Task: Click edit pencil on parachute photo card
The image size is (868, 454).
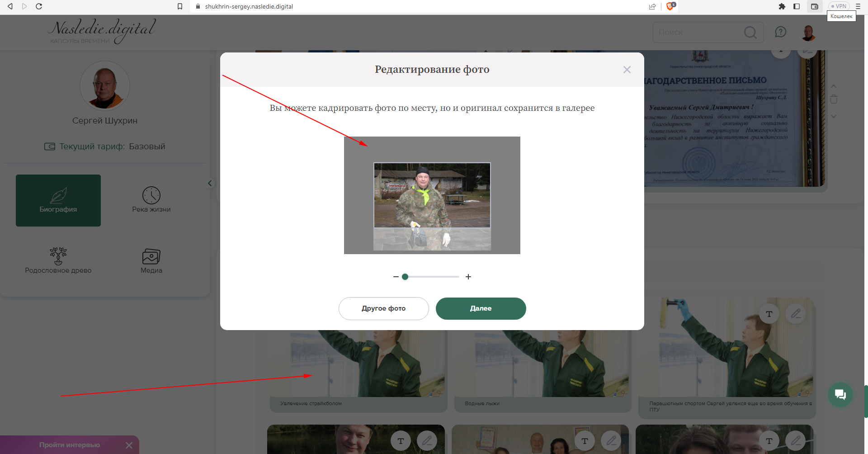Action: click(796, 314)
